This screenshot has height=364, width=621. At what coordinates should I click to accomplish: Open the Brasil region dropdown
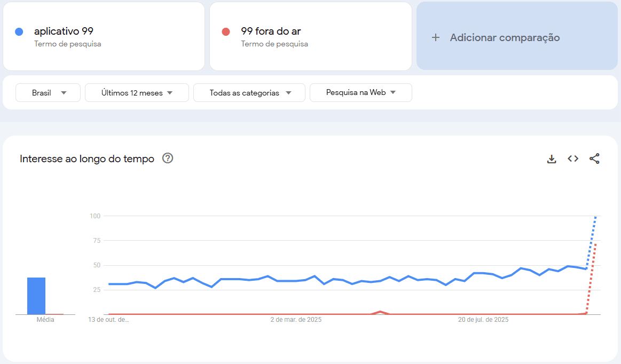tap(48, 92)
